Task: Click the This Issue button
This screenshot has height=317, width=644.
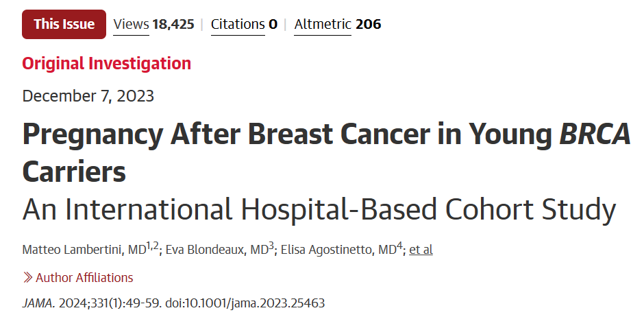Action: 64,24
